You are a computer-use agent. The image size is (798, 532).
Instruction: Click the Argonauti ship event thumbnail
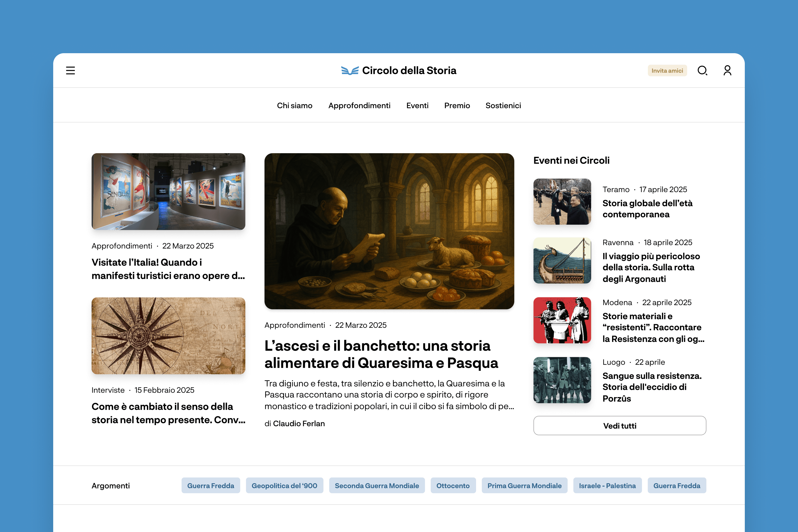[x=562, y=260]
